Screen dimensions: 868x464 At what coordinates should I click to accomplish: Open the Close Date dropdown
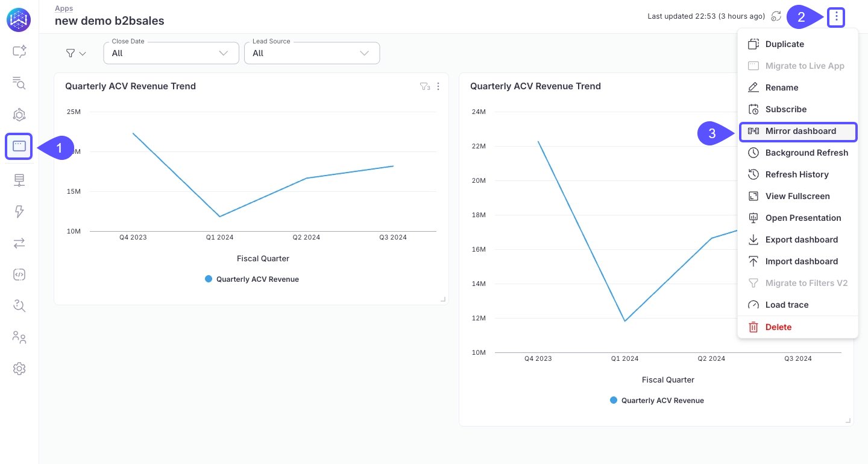point(171,53)
